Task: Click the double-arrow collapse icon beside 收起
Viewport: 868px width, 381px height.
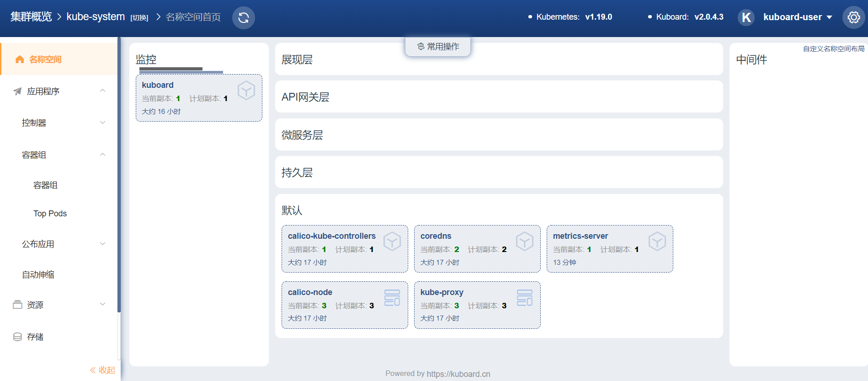Action: (93, 370)
